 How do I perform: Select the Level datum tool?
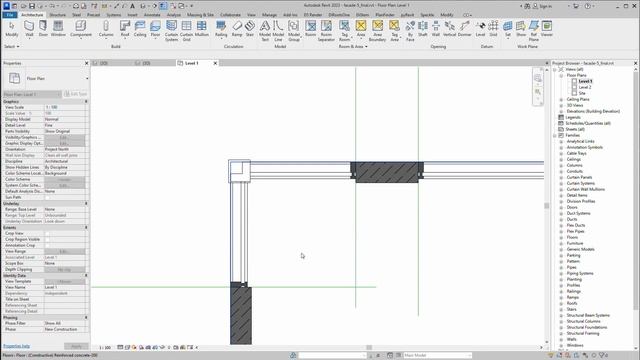(x=480, y=29)
